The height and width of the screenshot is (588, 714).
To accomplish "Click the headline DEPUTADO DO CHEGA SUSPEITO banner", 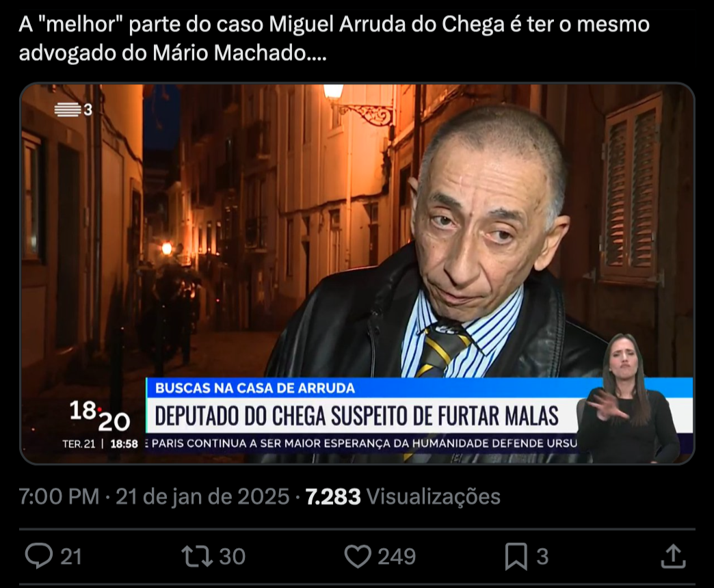I will 356,416.
